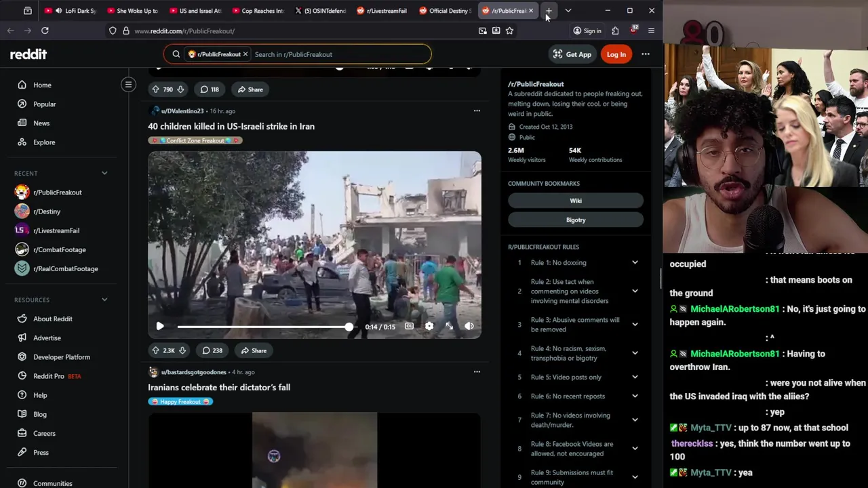The height and width of the screenshot is (488, 868).
Task: Click the Log In button
Action: pyautogui.click(x=616, y=54)
